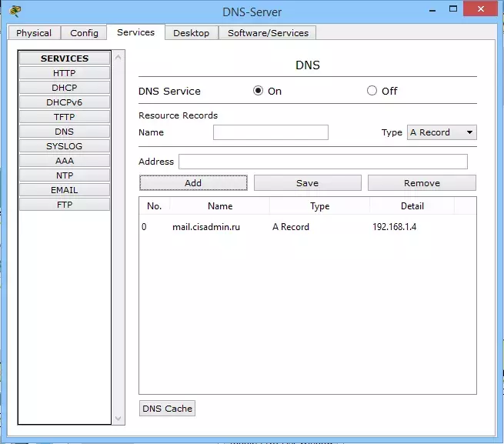This screenshot has width=504, height=444.
Task: Maximize the DNS-Server window
Action: [453, 9]
